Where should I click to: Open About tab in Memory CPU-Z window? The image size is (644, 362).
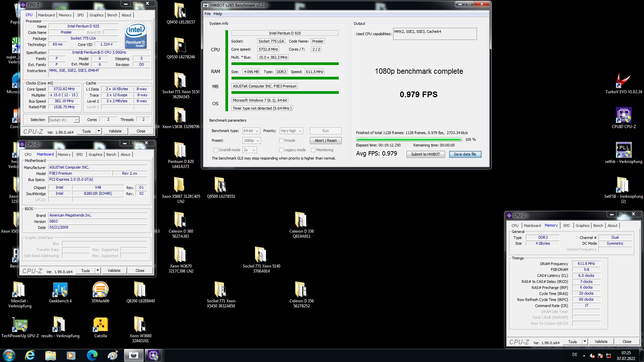click(x=612, y=226)
